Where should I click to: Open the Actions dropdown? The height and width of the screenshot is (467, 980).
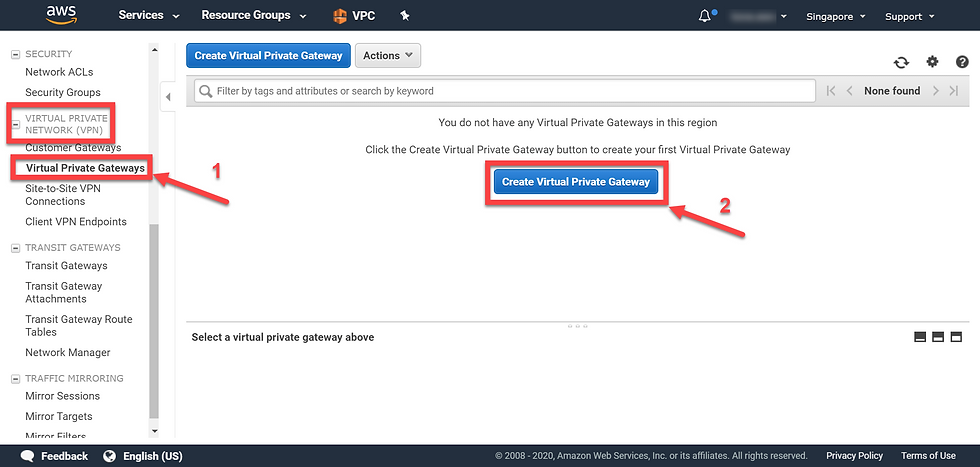(x=388, y=56)
